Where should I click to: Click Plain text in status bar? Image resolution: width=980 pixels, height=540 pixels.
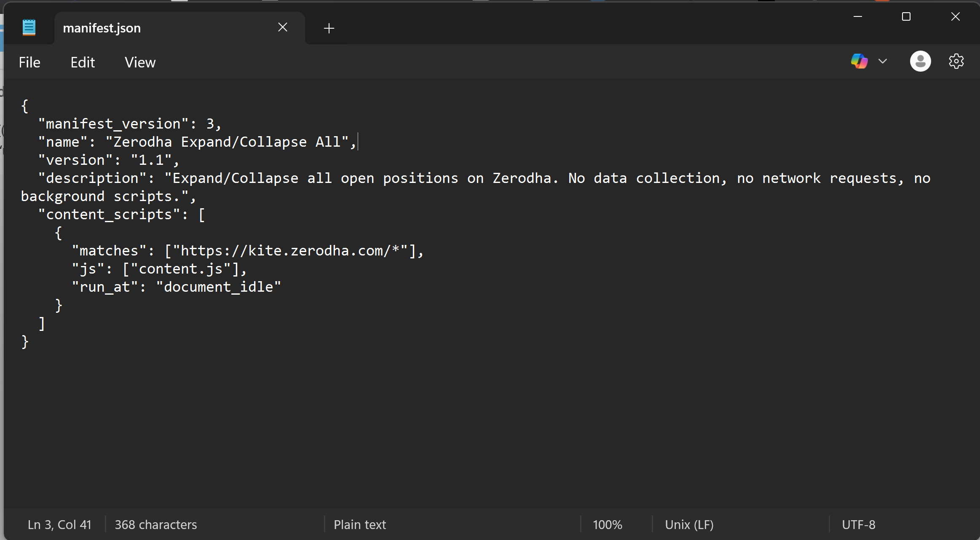tap(360, 524)
